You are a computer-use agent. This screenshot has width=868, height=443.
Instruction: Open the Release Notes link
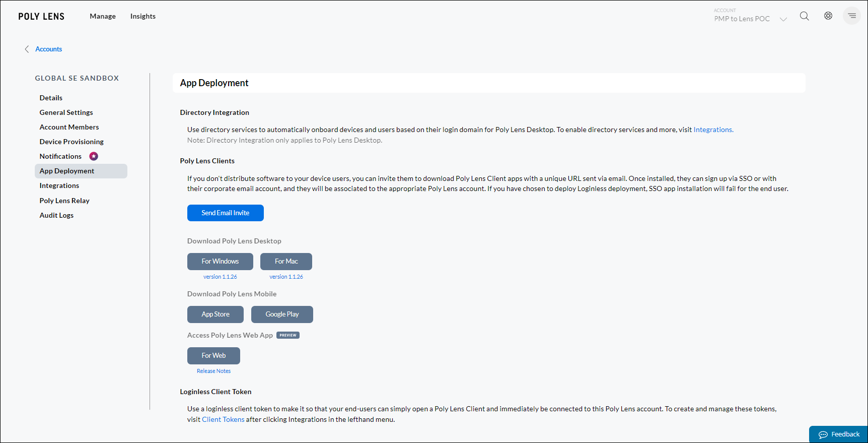click(213, 371)
